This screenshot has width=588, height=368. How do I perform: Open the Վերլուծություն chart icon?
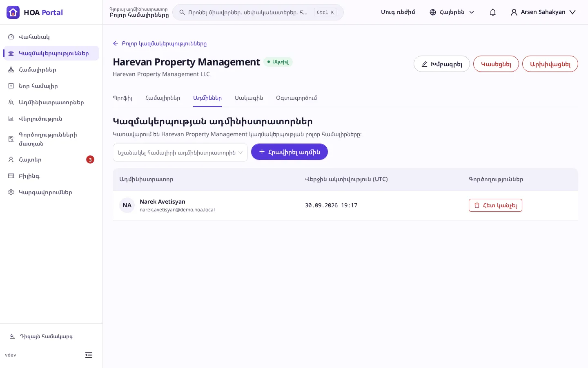tap(11, 119)
